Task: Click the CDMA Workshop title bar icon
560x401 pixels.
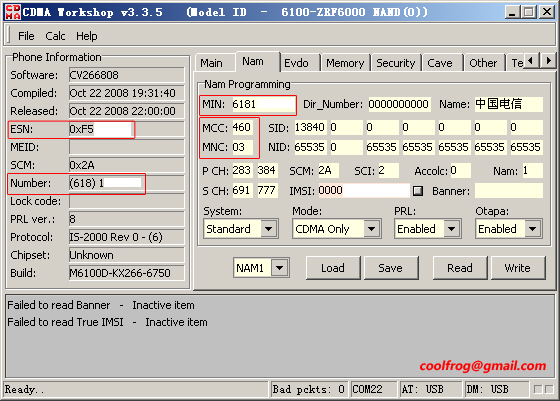Action: (x=13, y=12)
